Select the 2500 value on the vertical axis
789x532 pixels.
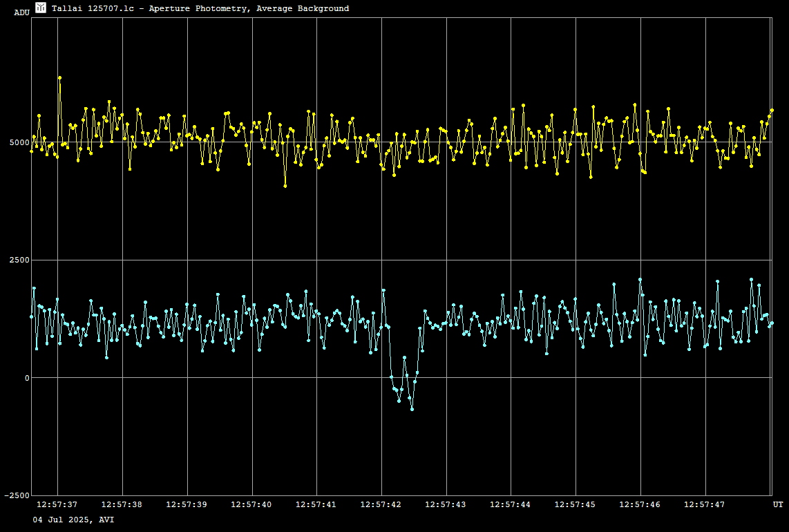coord(19,260)
